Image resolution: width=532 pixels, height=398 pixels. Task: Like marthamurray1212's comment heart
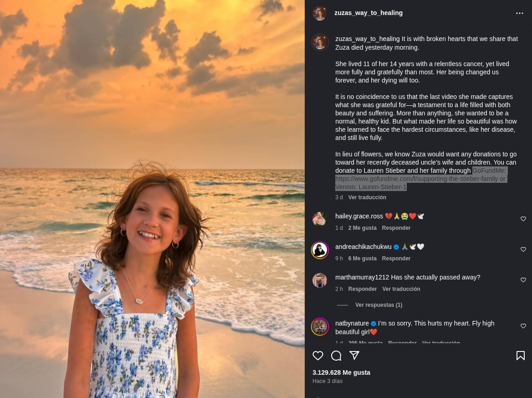pyautogui.click(x=523, y=280)
